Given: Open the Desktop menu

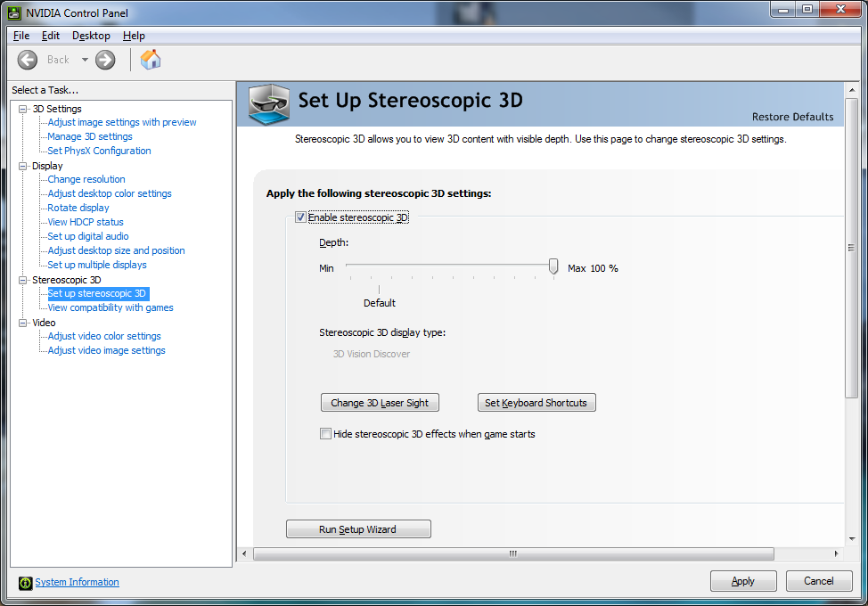Looking at the screenshot, I should (91, 36).
